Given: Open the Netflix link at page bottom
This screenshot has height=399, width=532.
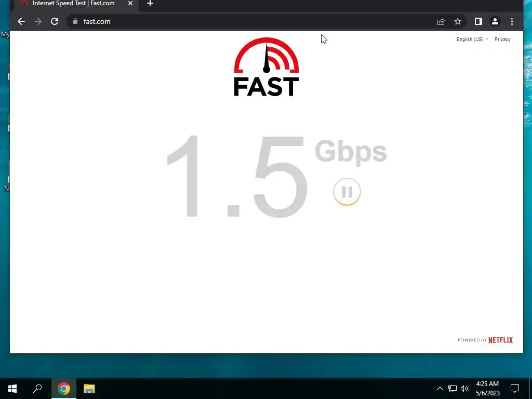Looking at the screenshot, I should pos(500,340).
